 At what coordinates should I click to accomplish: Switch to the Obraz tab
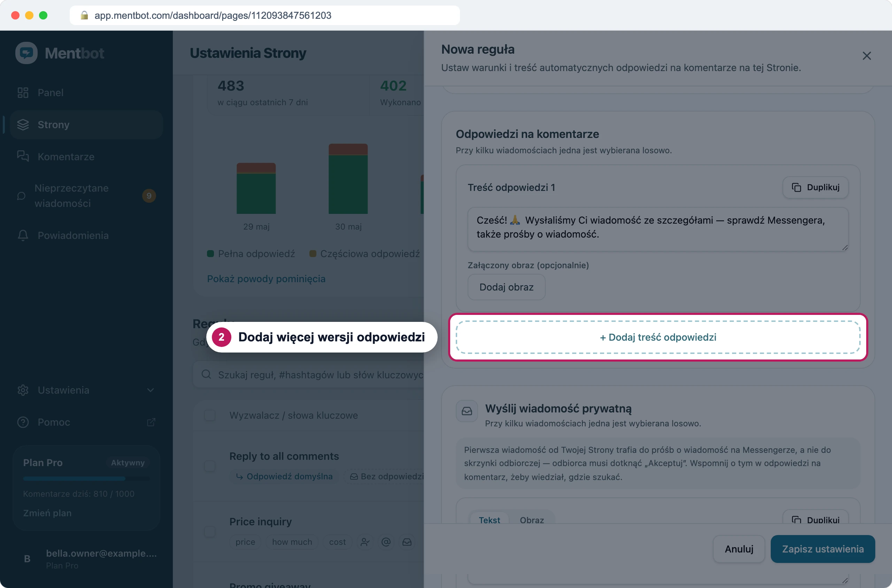[531, 520]
